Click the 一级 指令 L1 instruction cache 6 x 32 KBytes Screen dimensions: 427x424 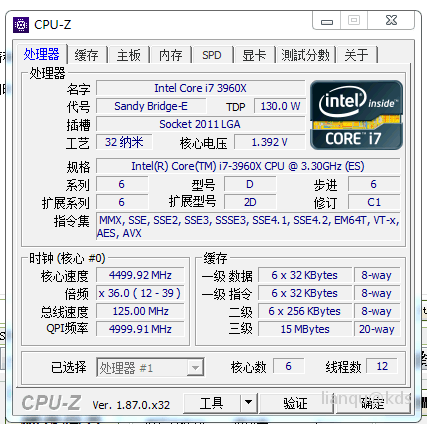(x=305, y=293)
